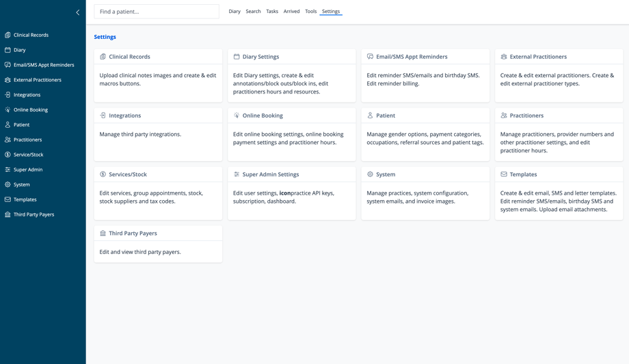Click the Super Admin sliders icon in sidebar

click(8, 169)
